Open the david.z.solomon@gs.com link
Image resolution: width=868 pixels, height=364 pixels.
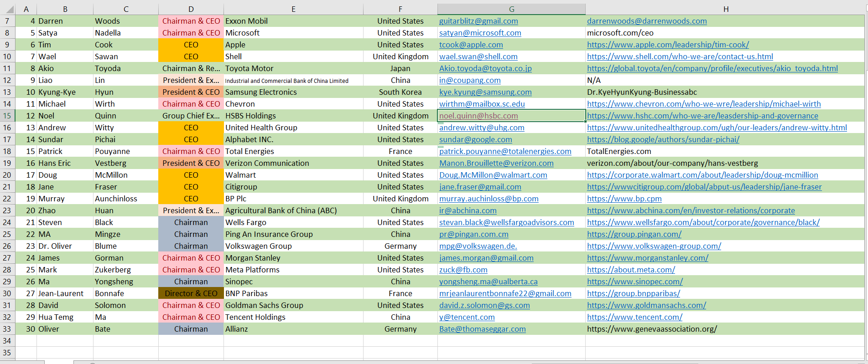pos(484,305)
